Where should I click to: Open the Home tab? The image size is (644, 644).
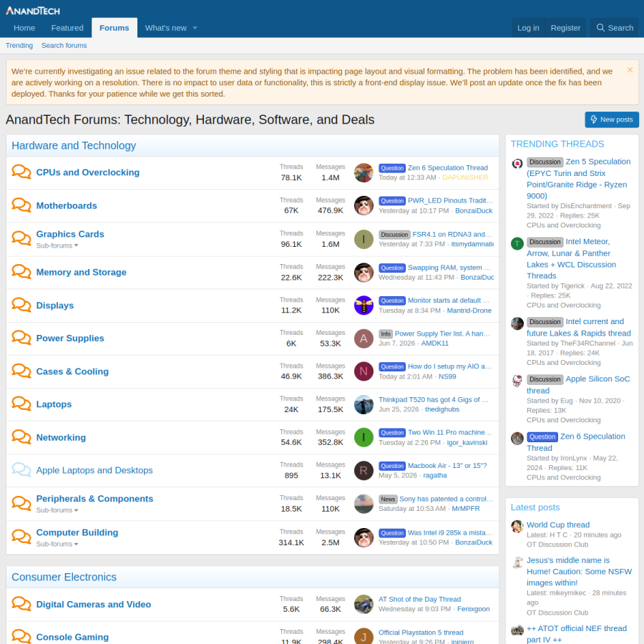click(24, 28)
